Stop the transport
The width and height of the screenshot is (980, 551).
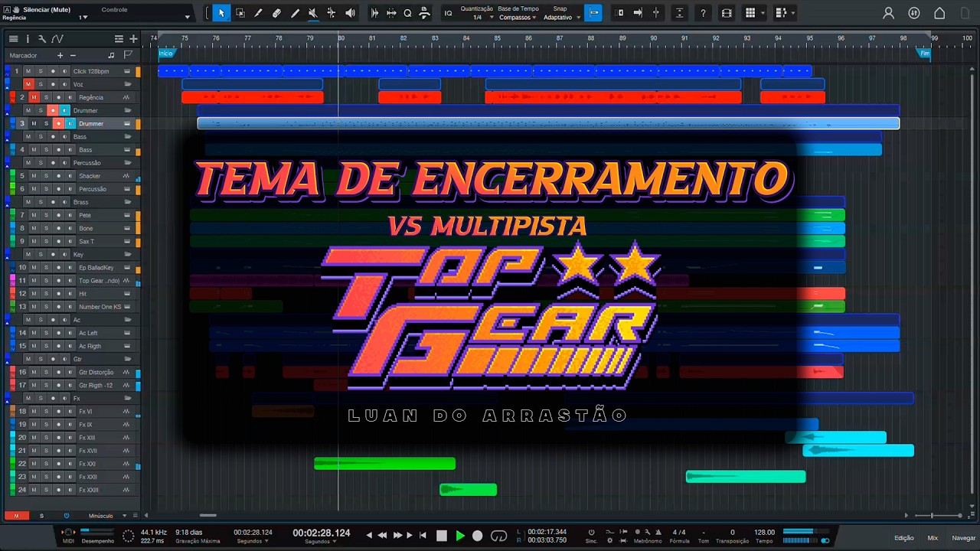coord(442,536)
